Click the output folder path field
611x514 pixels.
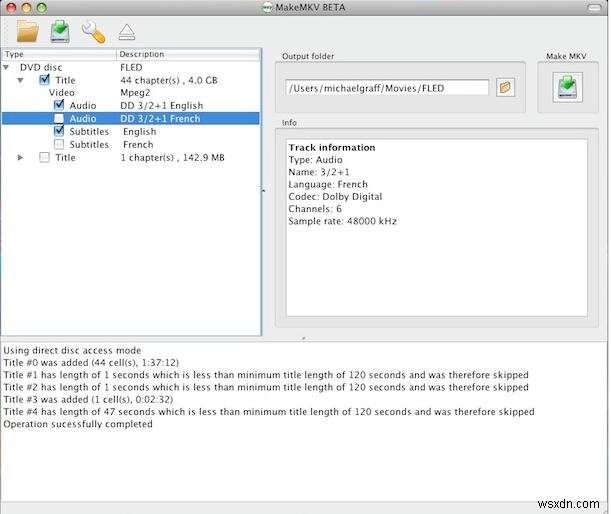click(x=387, y=88)
